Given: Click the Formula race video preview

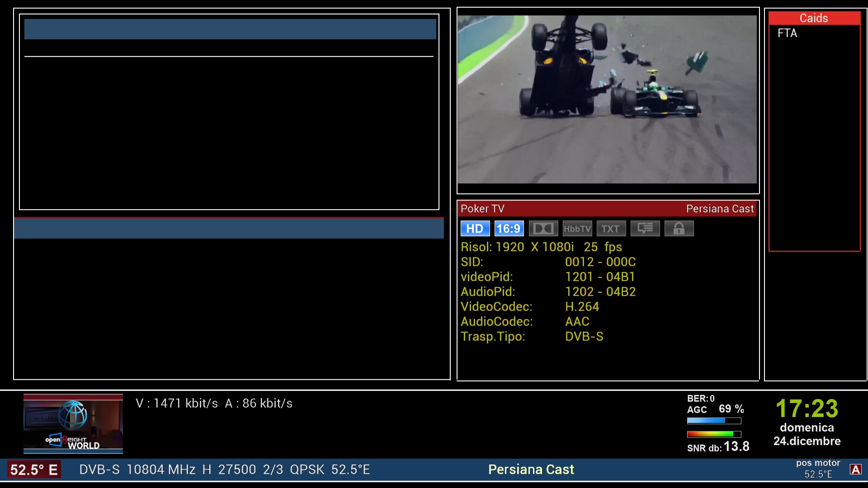Looking at the screenshot, I should tap(607, 99).
